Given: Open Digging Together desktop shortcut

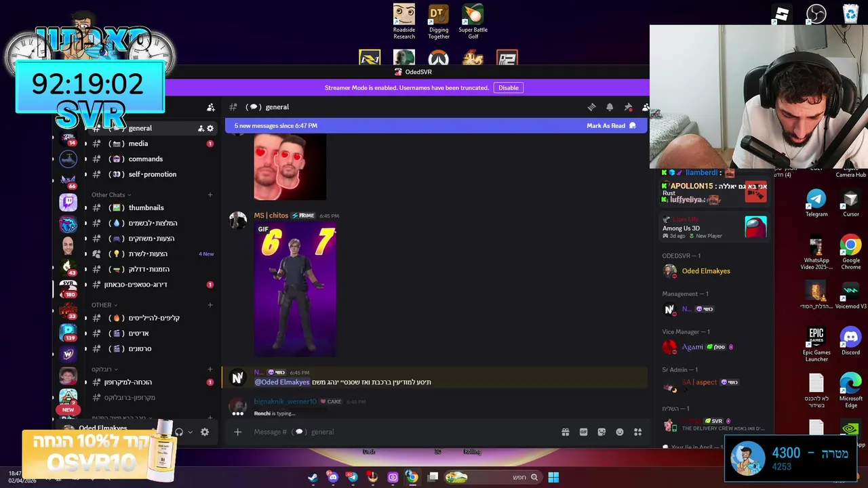Looking at the screenshot, I should [439, 22].
